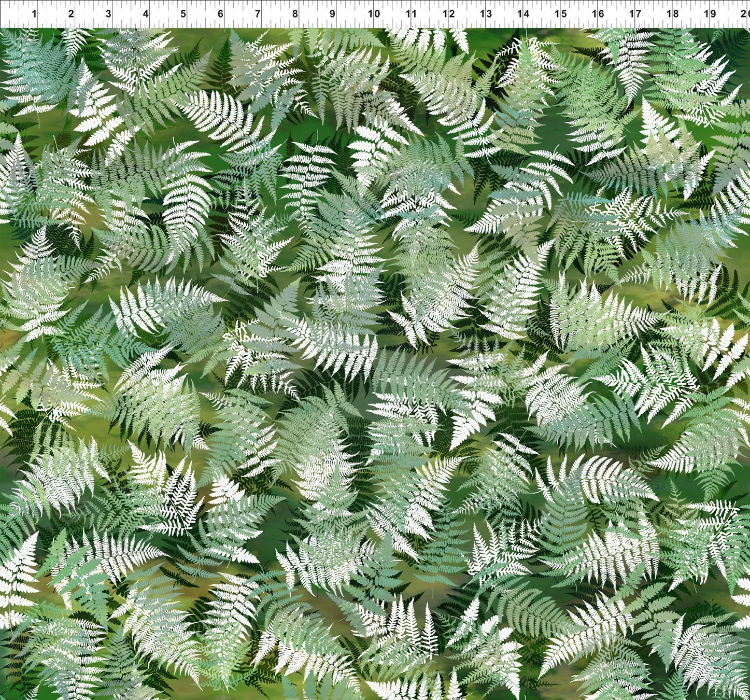
Task: Click the number 17 on the ruler
Action: pos(636,14)
